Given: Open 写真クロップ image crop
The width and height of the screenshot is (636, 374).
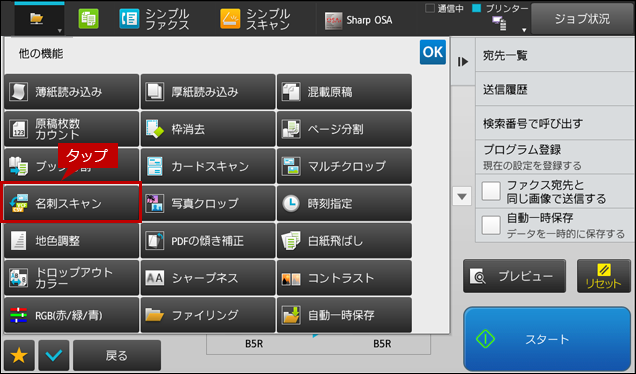Looking at the screenshot, I should click(x=208, y=203).
